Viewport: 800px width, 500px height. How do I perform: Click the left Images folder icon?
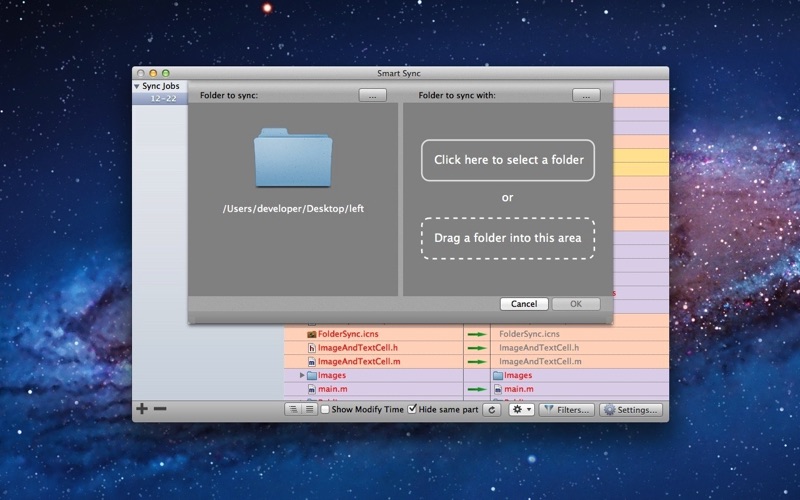[312, 376]
